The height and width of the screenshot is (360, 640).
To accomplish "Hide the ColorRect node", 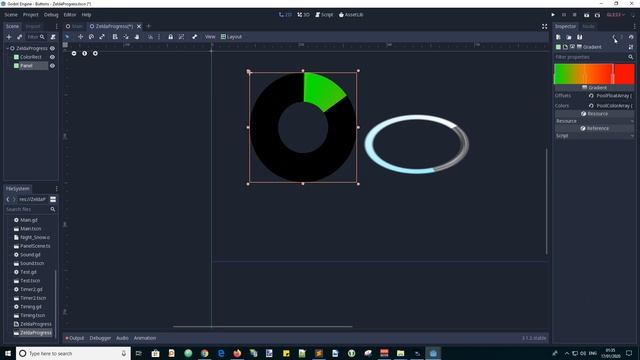I will coord(52,57).
